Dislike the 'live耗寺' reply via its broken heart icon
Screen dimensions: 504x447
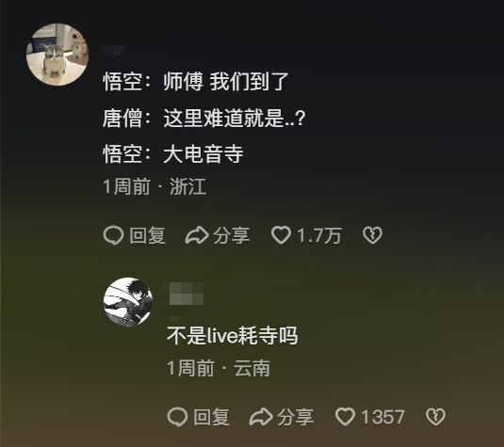tap(435, 417)
